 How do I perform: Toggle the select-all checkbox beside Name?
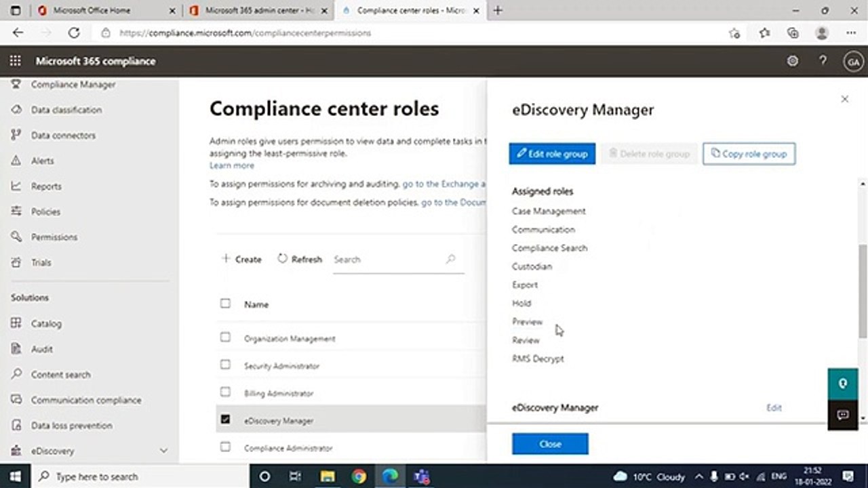225,304
